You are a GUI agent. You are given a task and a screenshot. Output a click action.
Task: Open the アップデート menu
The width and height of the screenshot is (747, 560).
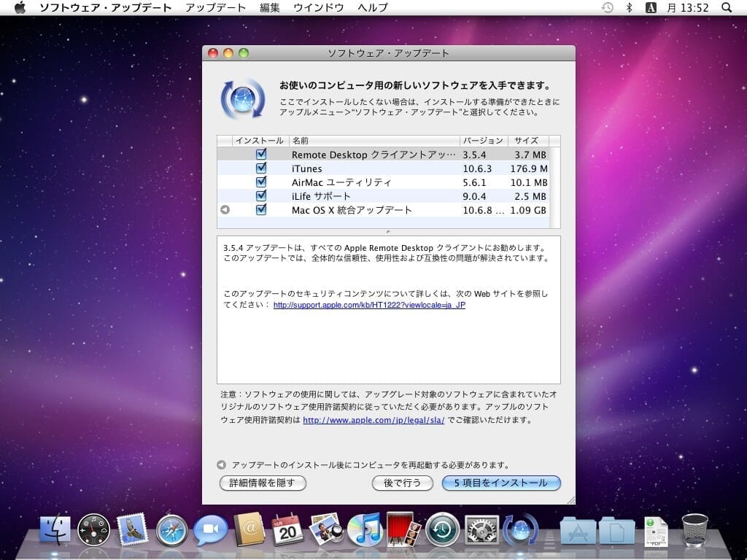coord(216,7)
